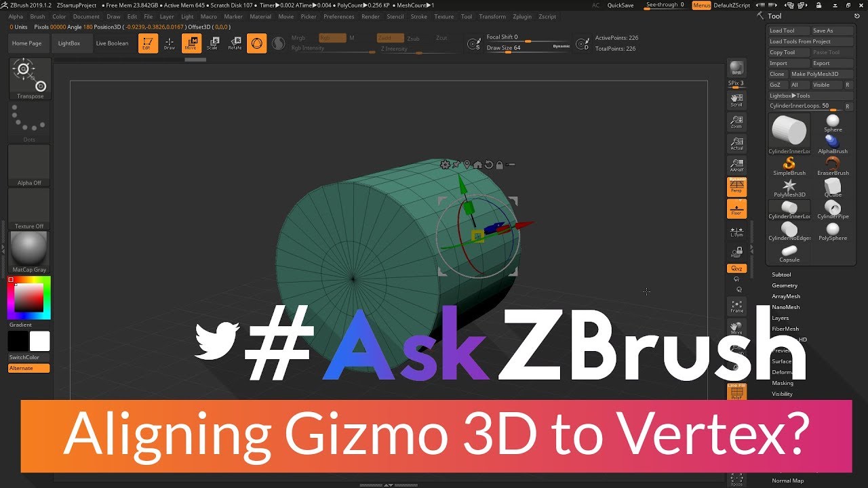The height and width of the screenshot is (488, 868).
Task: Select the Scale tool
Action: (213, 45)
